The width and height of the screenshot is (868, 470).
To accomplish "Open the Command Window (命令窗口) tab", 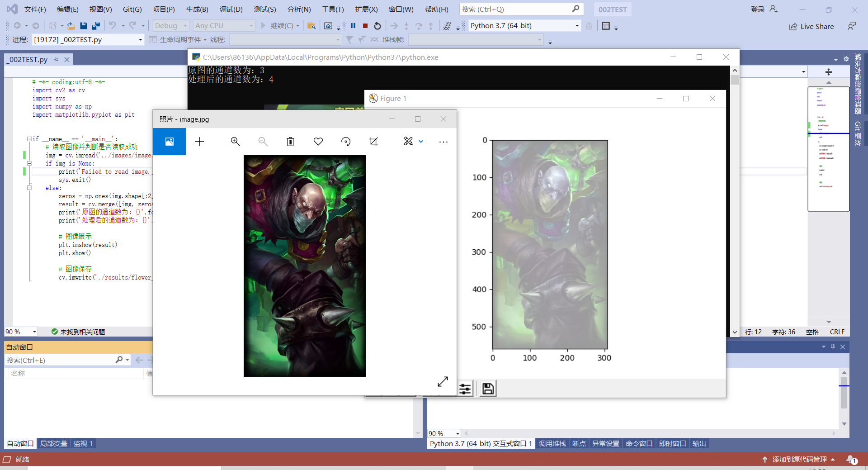I will click(639, 444).
